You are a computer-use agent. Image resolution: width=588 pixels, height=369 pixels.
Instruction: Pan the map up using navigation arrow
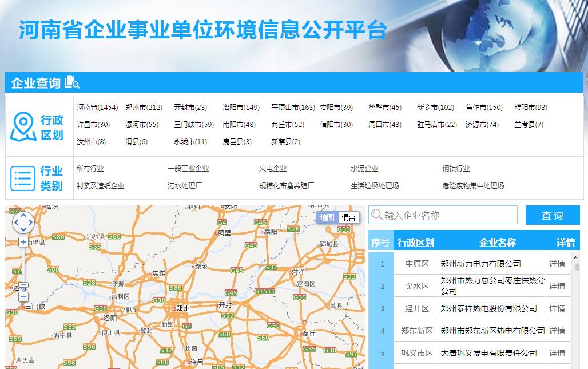23,216
